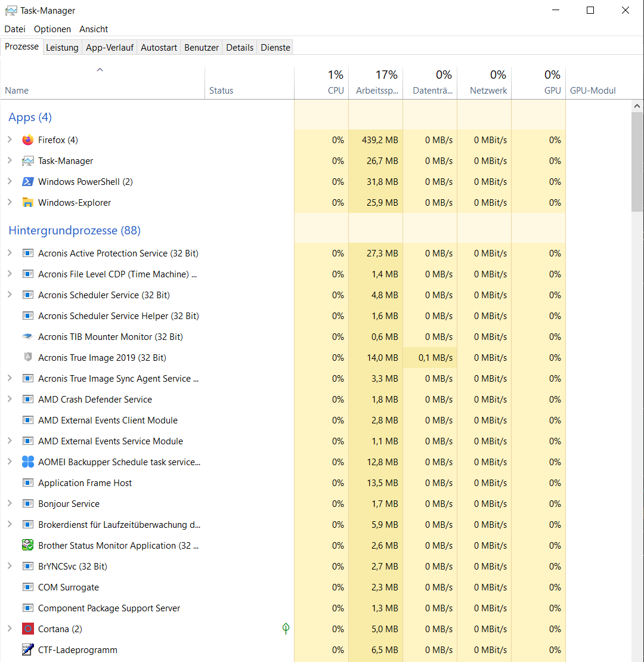
Task: Click the AMD External Events Client Module icon
Action: [x=28, y=420]
